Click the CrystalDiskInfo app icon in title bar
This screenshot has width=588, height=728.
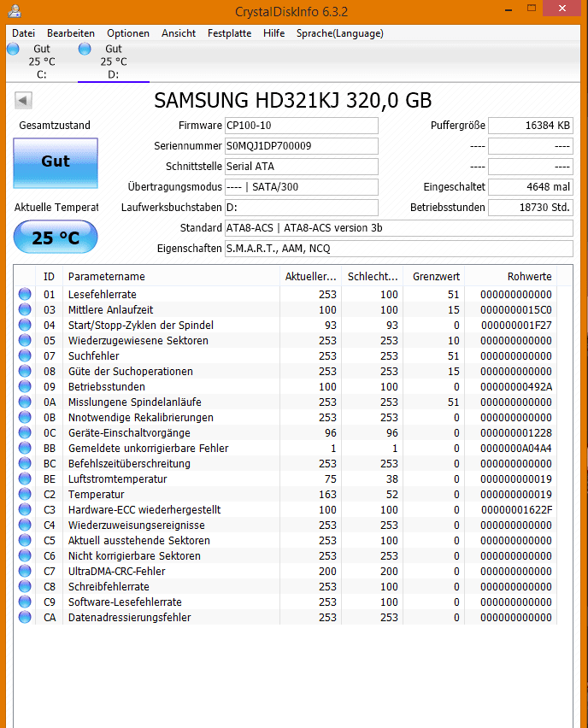coord(15,10)
